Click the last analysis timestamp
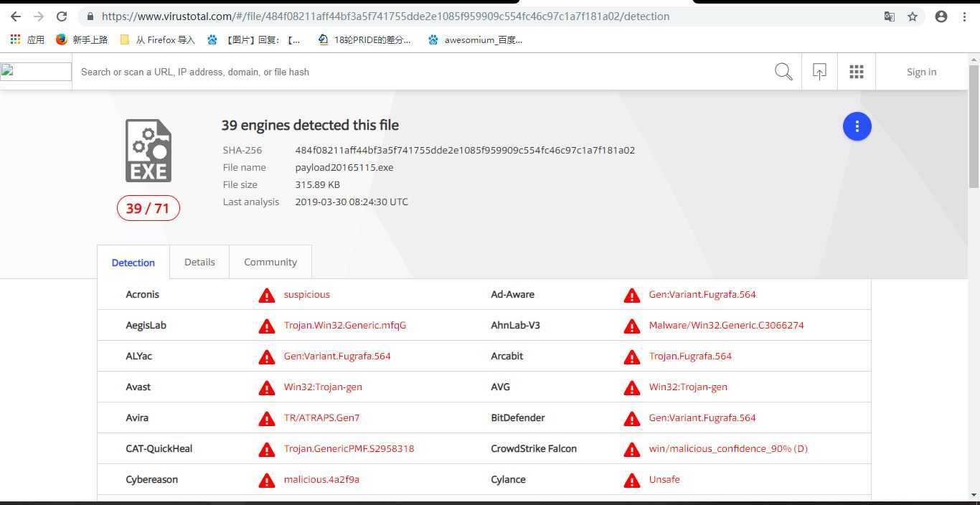The width and height of the screenshot is (980, 505). (352, 202)
